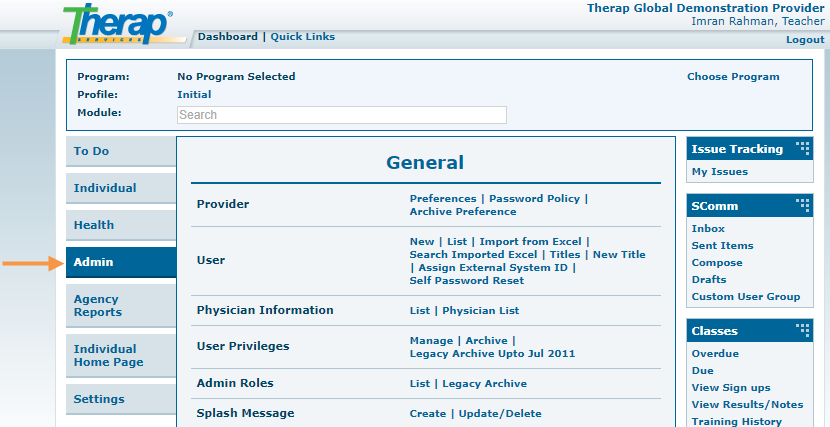Open Assign External System ID

493,268
